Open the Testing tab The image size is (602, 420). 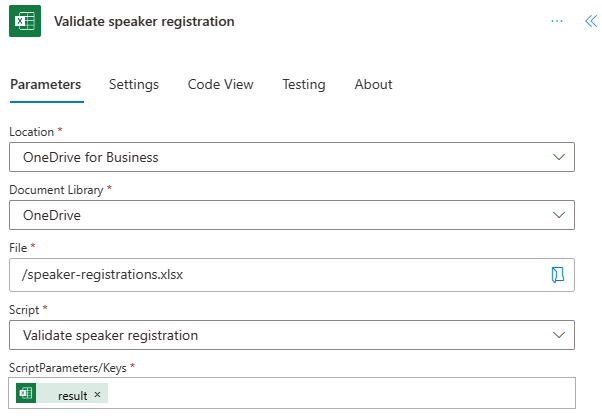pyautogui.click(x=304, y=84)
